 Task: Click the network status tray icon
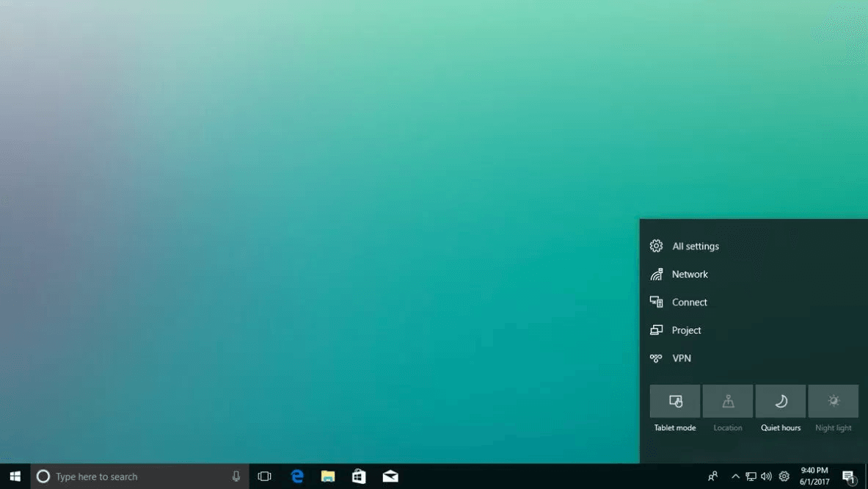click(751, 477)
